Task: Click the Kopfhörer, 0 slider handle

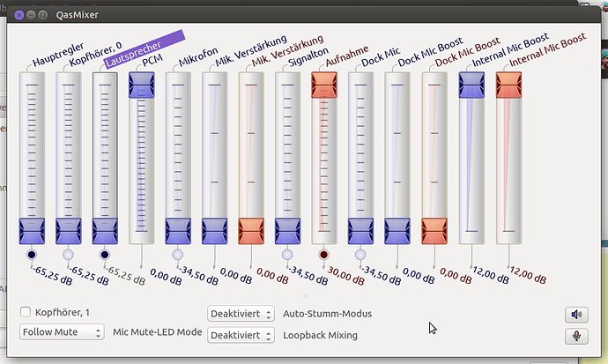Action: [x=68, y=231]
